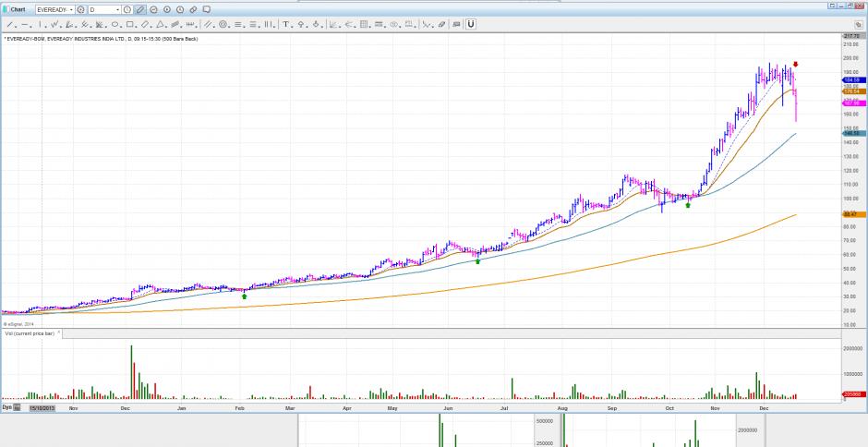This screenshot has width=868, height=447.
Task: Select the Vol (current price bar) tab
Action: [30, 333]
